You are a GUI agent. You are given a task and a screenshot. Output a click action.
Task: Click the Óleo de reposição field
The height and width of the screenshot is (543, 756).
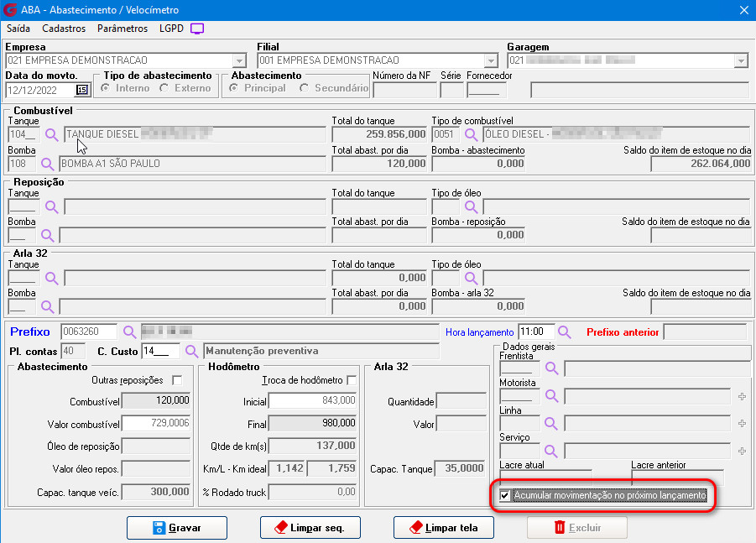(x=156, y=446)
